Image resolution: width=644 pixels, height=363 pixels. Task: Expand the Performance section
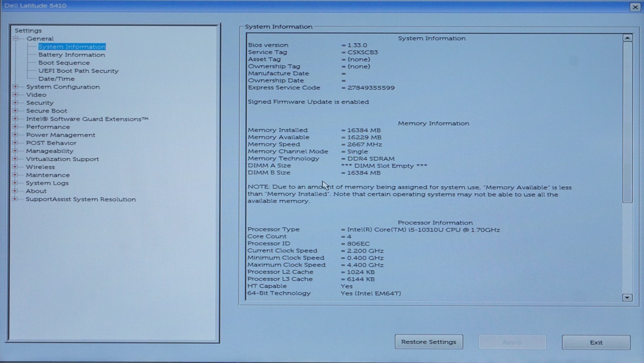tap(15, 127)
